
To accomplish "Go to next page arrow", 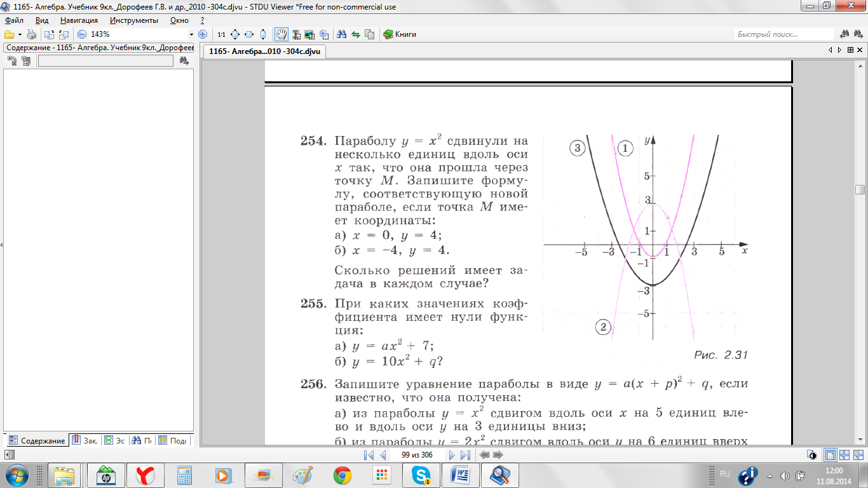I will coord(452,455).
